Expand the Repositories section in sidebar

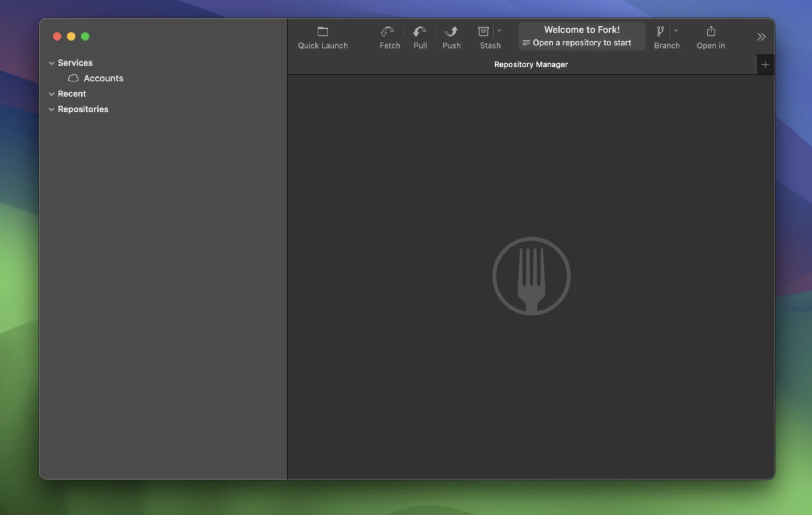pyautogui.click(x=53, y=109)
